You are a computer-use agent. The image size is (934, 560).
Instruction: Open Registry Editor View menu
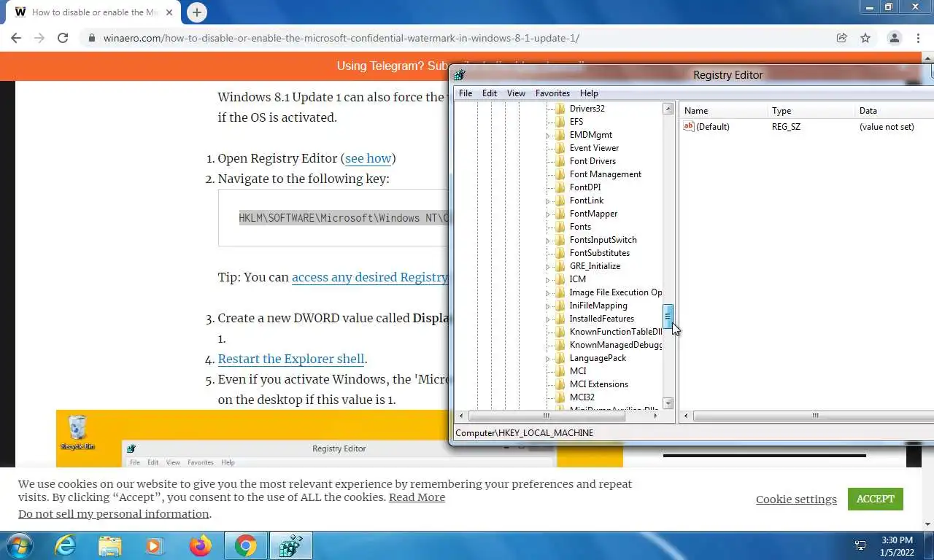click(x=516, y=93)
